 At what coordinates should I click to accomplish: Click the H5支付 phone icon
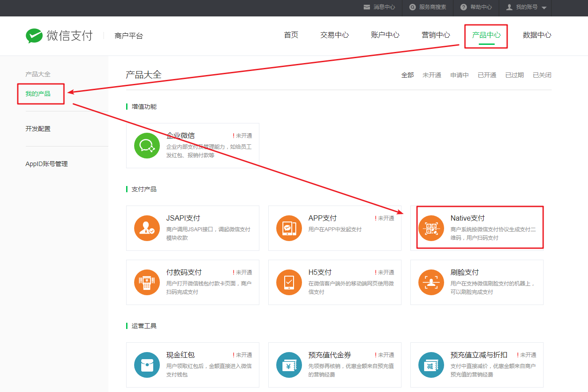point(289,282)
